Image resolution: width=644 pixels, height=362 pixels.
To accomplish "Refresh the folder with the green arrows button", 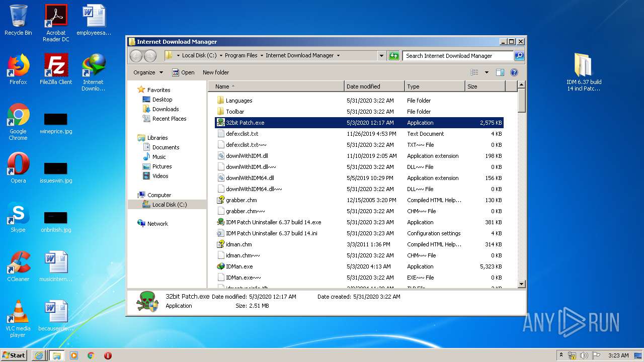I will click(394, 56).
